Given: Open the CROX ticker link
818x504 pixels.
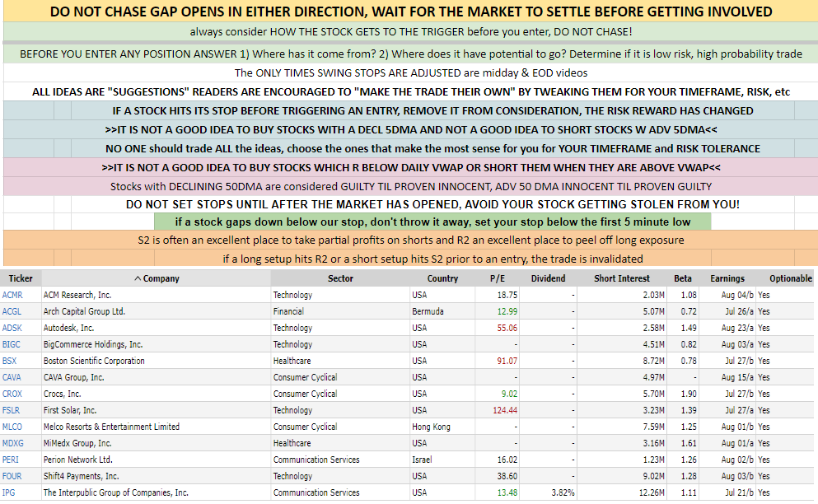Looking at the screenshot, I should (12, 394).
